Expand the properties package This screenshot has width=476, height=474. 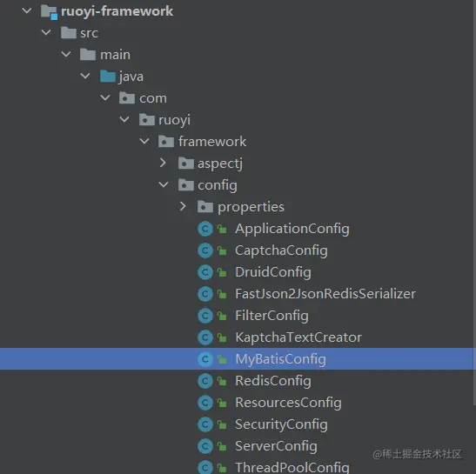(183, 207)
